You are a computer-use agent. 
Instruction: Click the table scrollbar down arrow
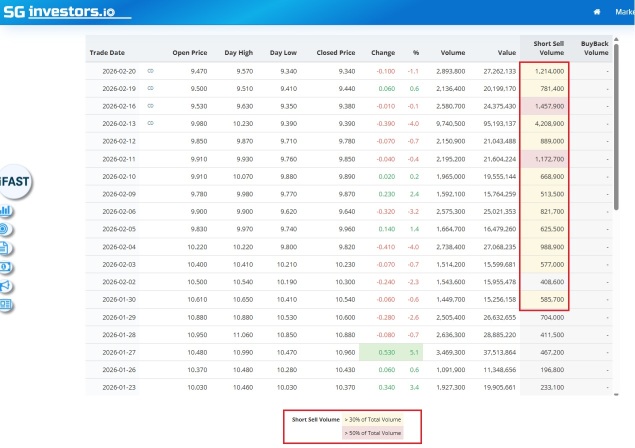tap(616, 394)
